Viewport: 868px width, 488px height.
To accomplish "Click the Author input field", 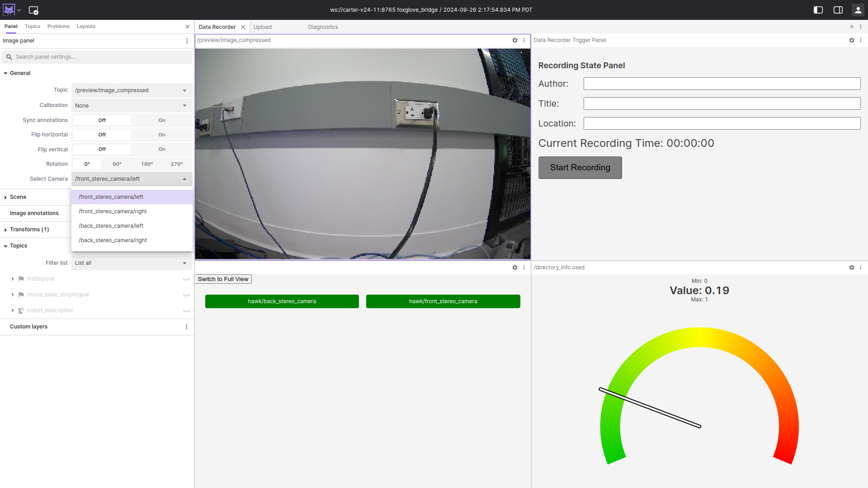I will pyautogui.click(x=722, y=84).
